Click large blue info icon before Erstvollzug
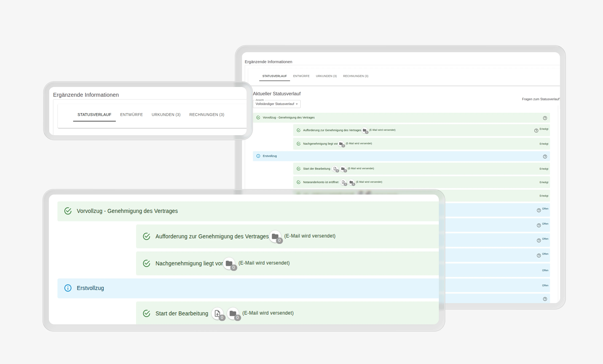The width and height of the screenshot is (603, 364). point(68,288)
